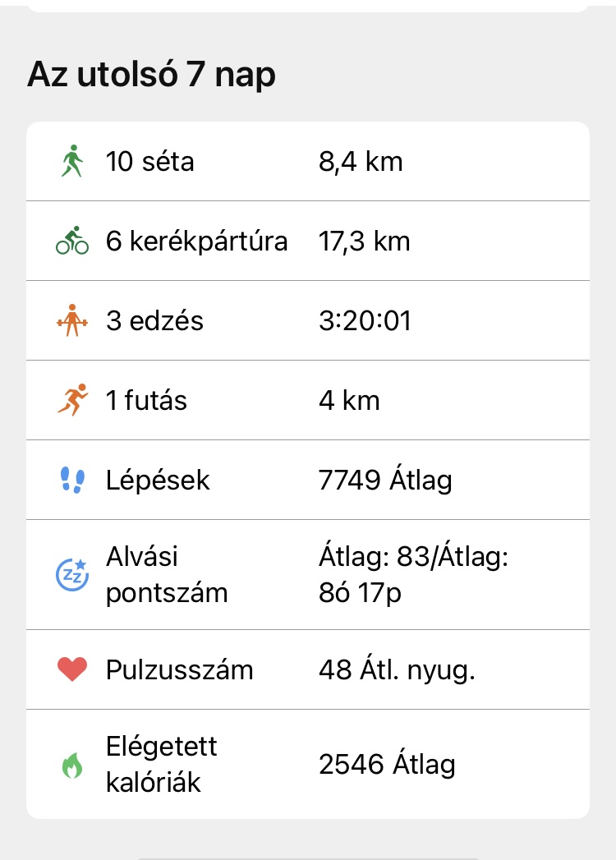Image resolution: width=616 pixels, height=860 pixels.
Task: Tap the sleep score zZ icon
Action: click(72, 575)
